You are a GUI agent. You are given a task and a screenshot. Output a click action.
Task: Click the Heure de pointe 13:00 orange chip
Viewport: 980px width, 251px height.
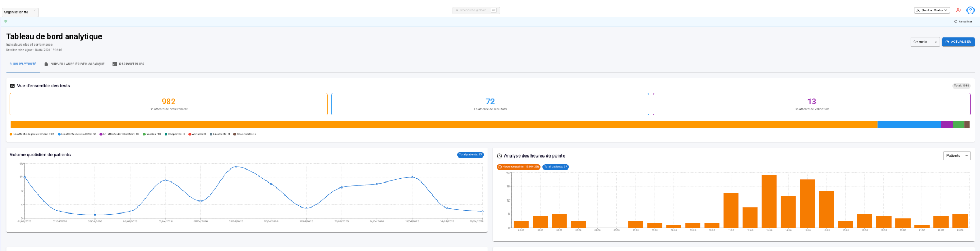click(519, 167)
